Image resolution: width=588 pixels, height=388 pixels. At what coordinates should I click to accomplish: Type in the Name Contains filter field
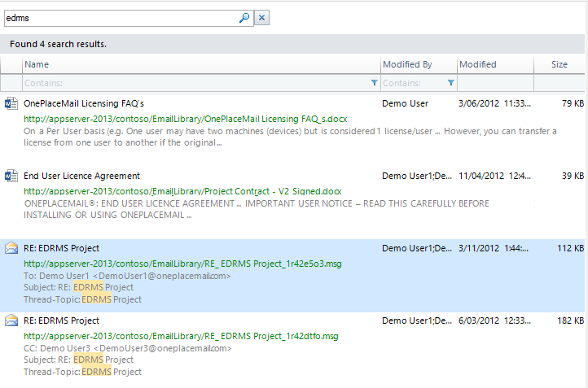tap(194, 83)
